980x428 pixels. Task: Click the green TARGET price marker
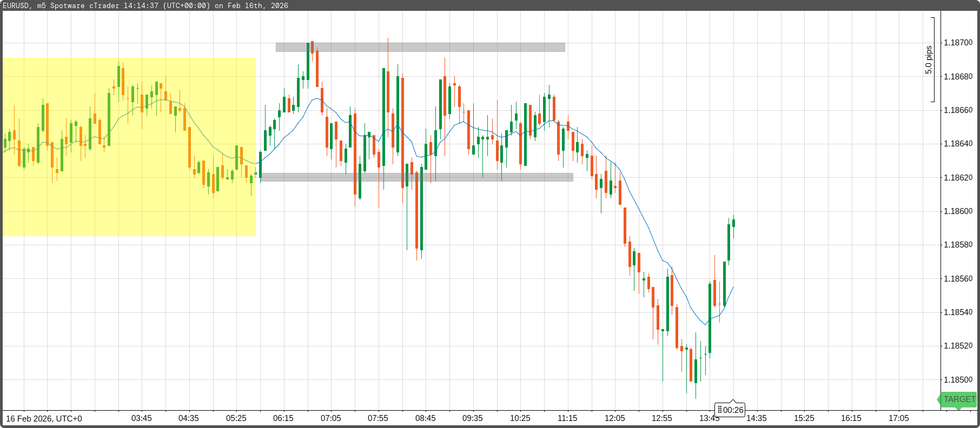point(959,399)
